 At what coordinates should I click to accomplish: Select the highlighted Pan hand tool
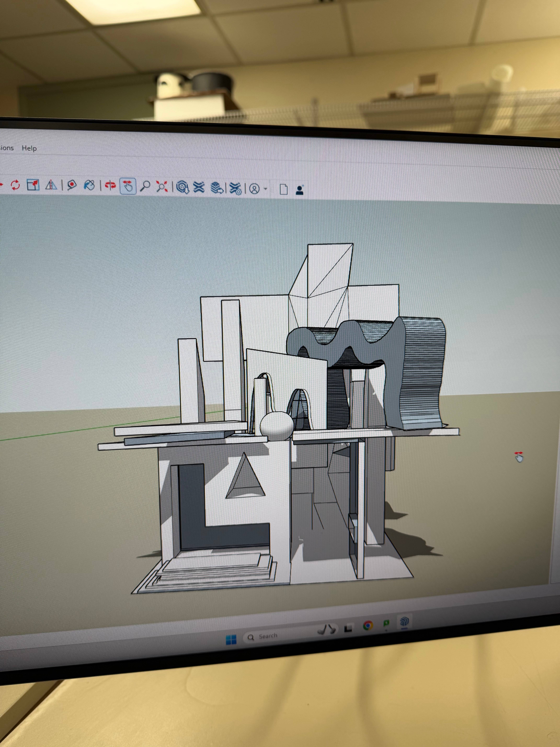click(x=128, y=186)
